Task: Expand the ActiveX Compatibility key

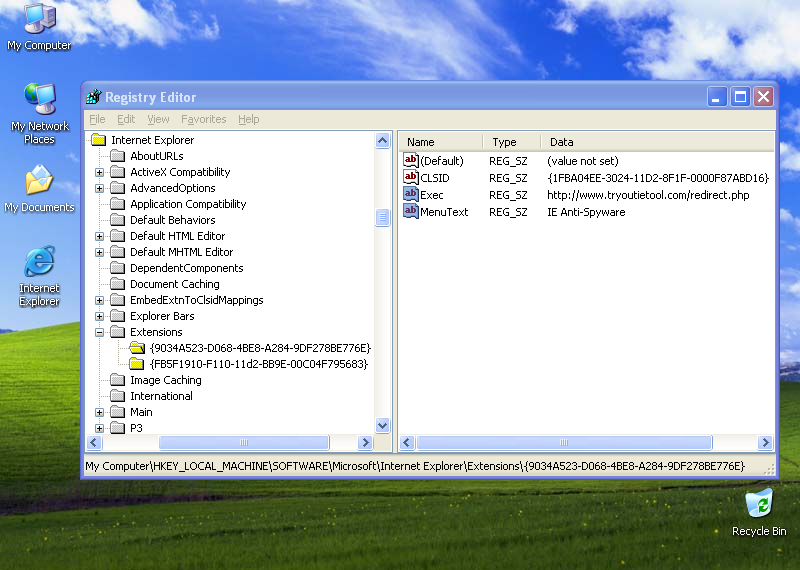Action: (x=100, y=172)
